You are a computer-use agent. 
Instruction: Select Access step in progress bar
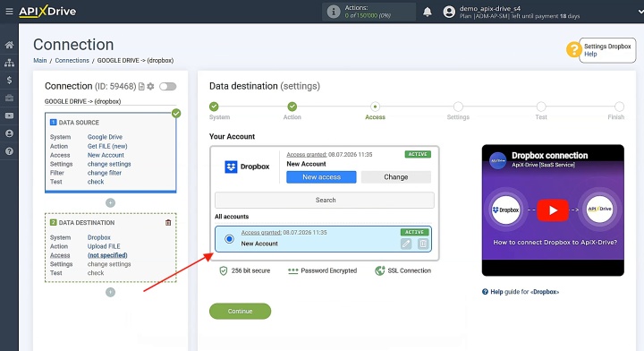tap(375, 107)
